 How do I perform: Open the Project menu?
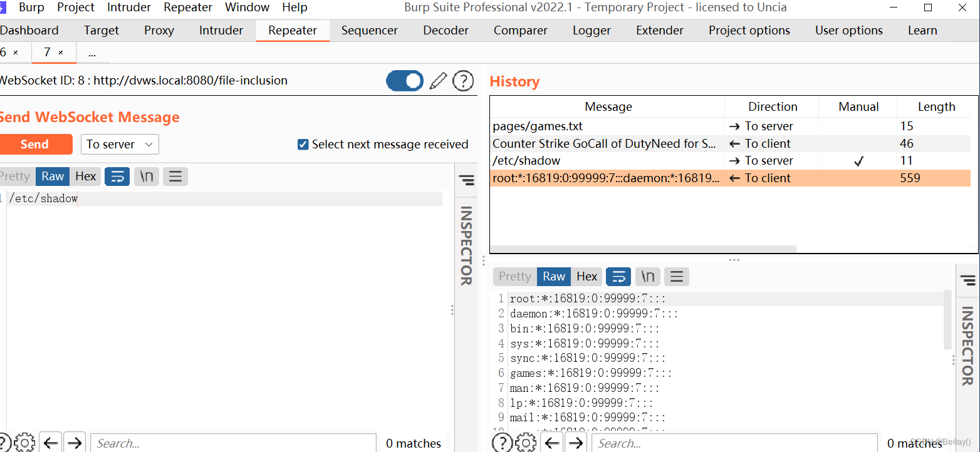point(76,8)
